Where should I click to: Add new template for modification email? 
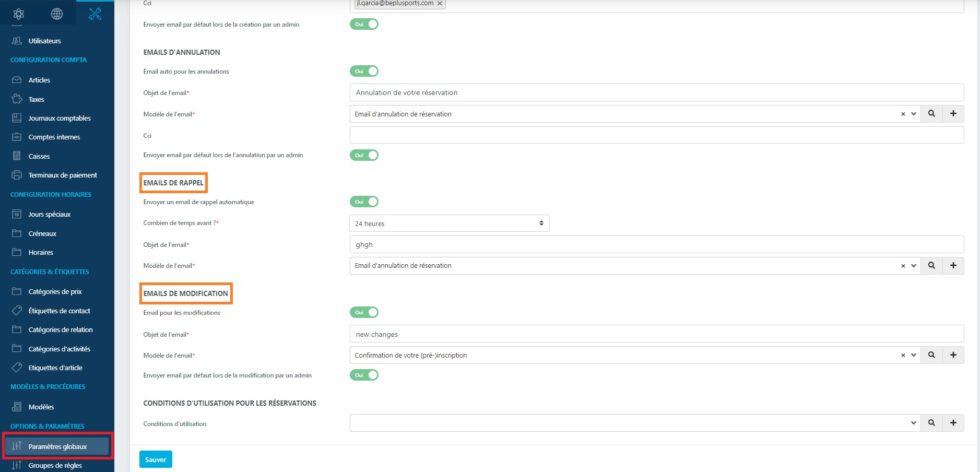pos(953,355)
